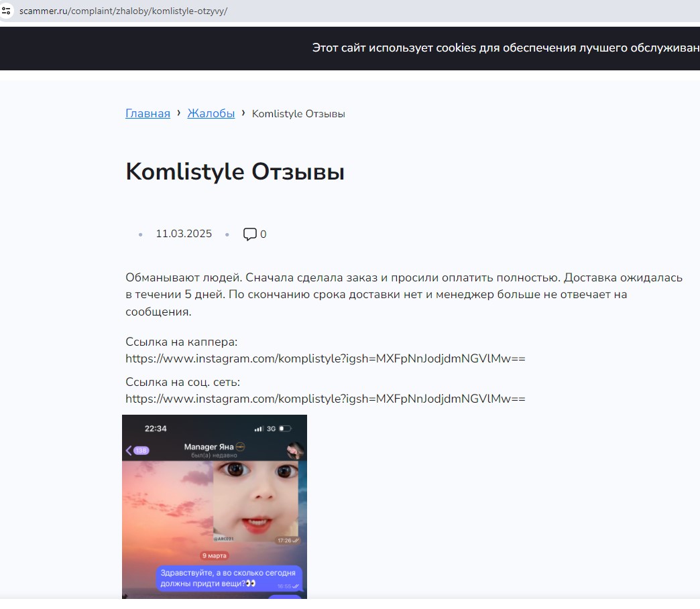
Task: Go to the Жалобы breadcrumb link
Action: (x=211, y=114)
